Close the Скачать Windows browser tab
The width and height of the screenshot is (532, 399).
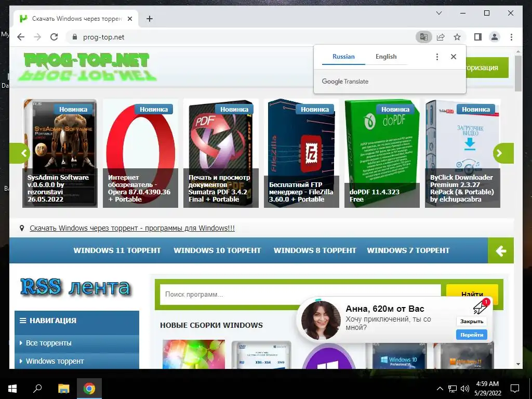(129, 19)
